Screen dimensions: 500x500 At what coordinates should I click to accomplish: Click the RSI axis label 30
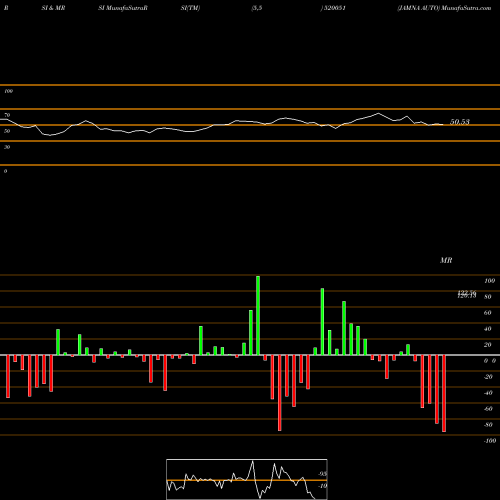click(7, 147)
